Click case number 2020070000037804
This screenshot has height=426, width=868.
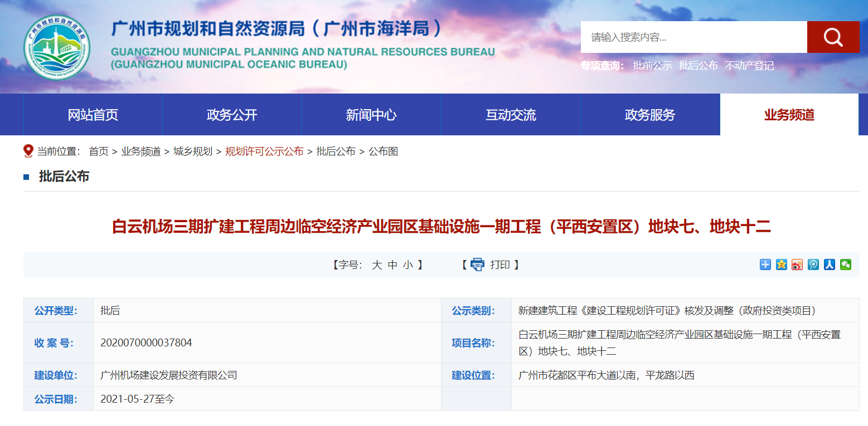(x=146, y=343)
